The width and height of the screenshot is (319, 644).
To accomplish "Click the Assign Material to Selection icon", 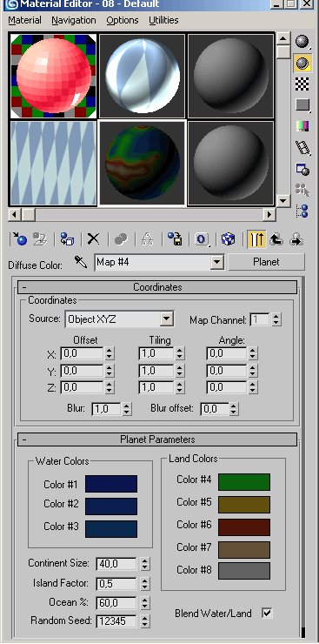I will (x=67, y=239).
